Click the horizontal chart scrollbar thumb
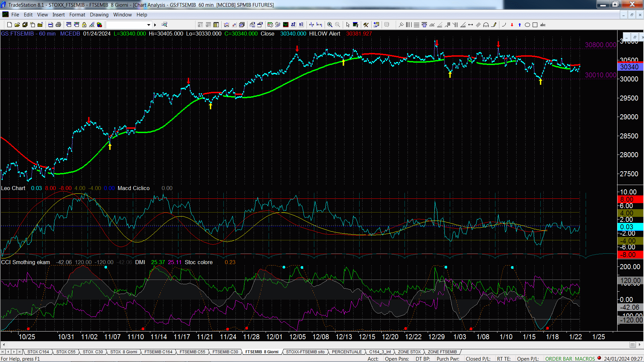Screen dimensions: 644x362 [633, 345]
